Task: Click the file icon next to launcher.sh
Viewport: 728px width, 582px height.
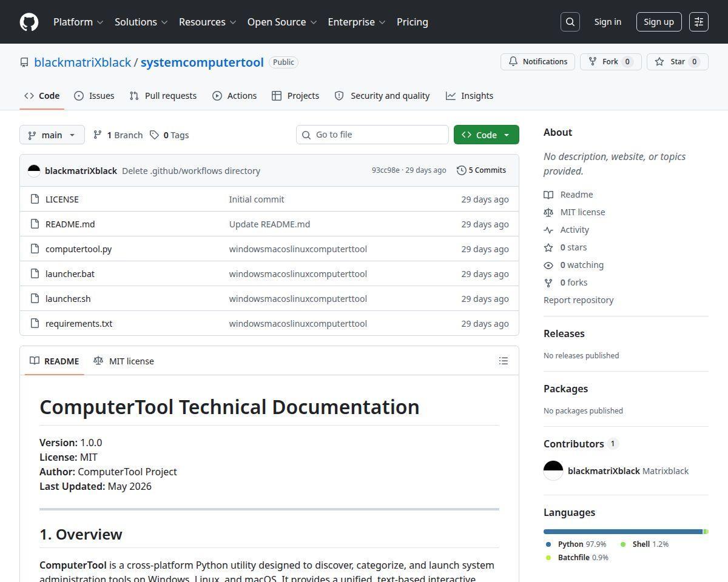Action: click(35, 298)
